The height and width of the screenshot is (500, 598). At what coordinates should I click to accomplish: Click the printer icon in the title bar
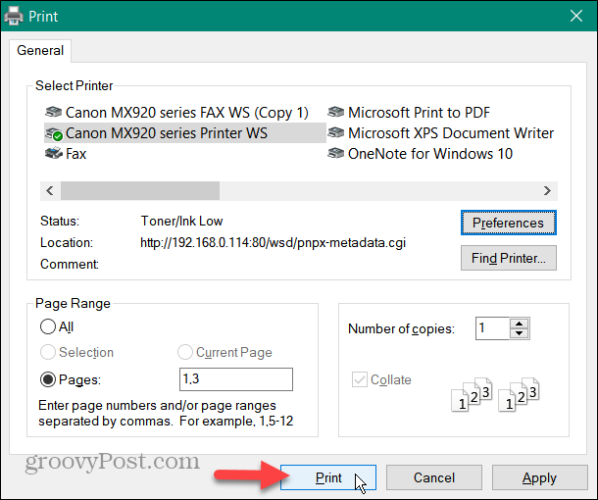tap(14, 16)
